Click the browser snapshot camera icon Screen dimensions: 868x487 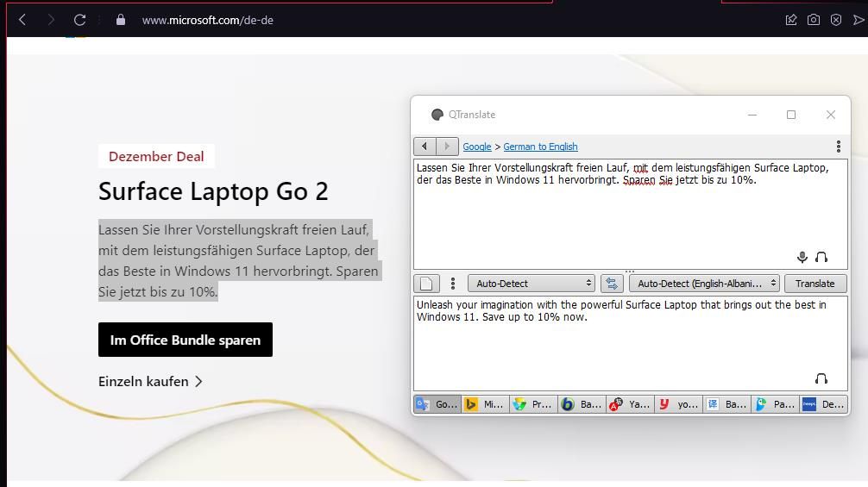point(813,20)
